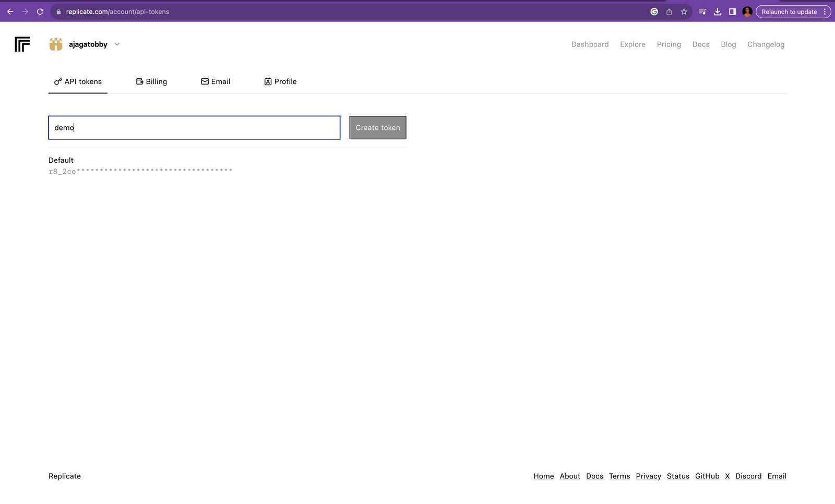Click the Replicate logo icon
The width and height of the screenshot is (835, 504).
22,44
